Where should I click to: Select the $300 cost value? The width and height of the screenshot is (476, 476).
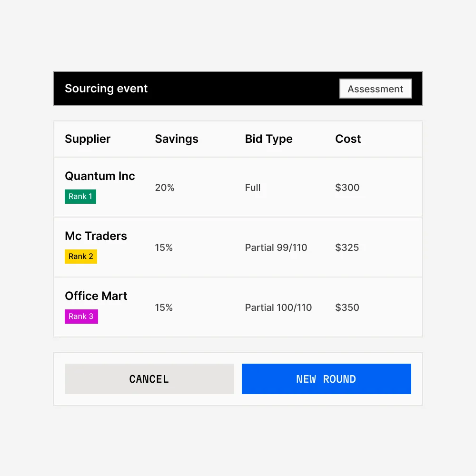tap(347, 188)
